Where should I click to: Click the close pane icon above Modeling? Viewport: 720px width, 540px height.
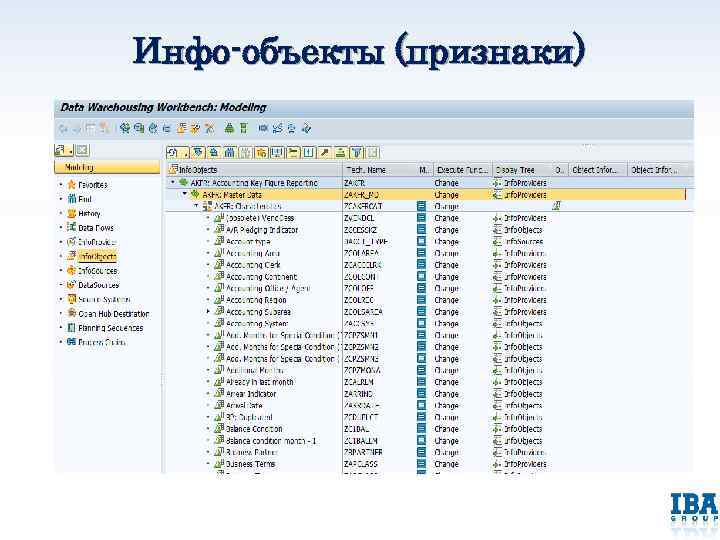(82, 150)
